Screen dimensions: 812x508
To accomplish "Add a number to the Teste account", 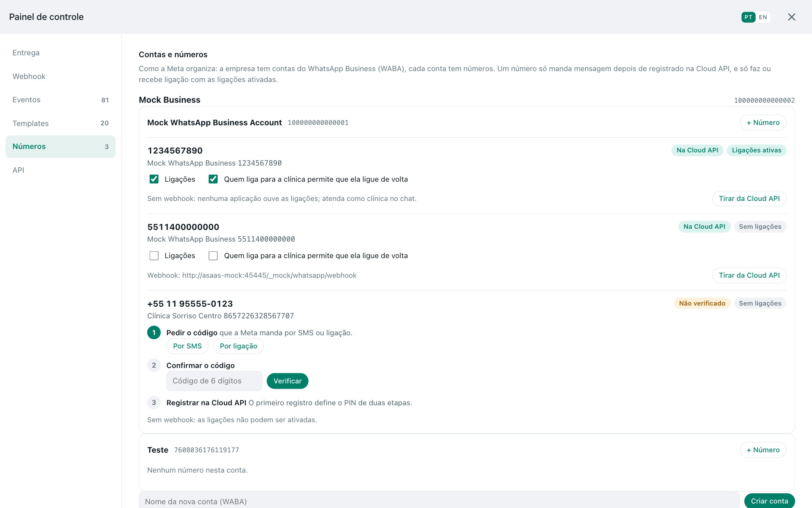I will pyautogui.click(x=763, y=450).
